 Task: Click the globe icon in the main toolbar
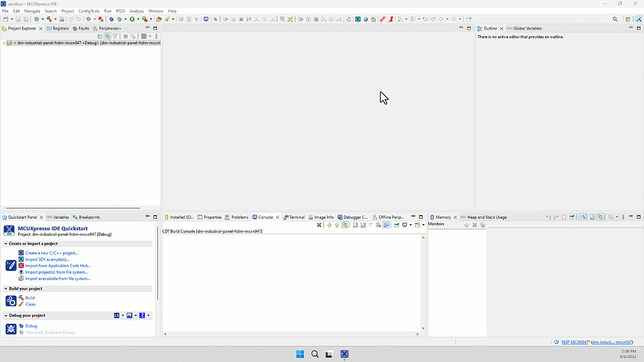coord(366,19)
